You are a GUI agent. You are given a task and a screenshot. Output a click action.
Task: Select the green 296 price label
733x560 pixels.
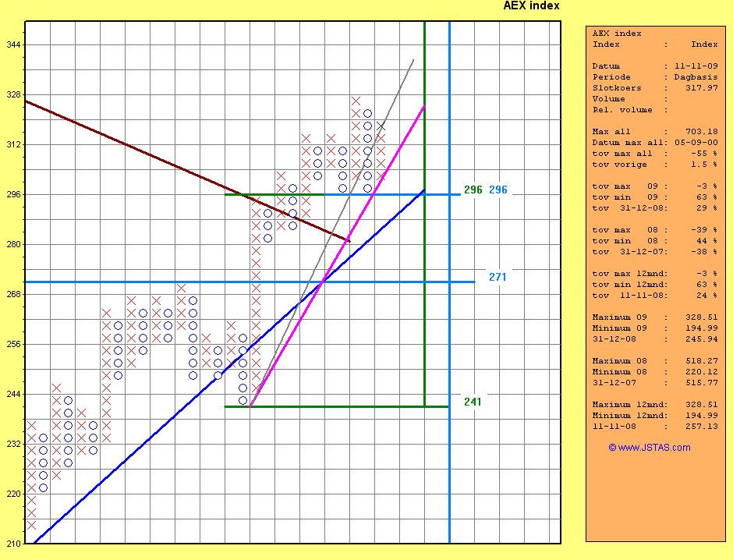coord(473,190)
